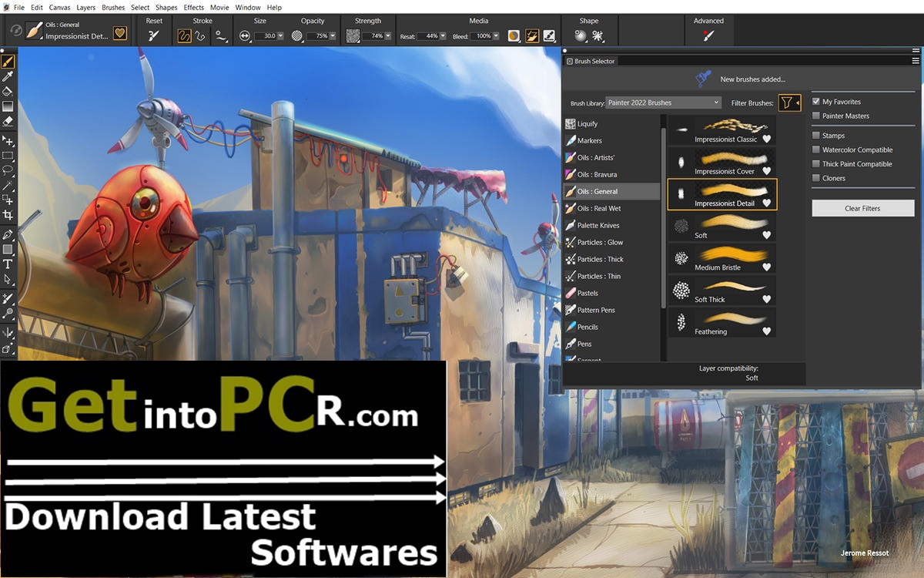
Task: Activate the Eraser tool
Action: 8,121
